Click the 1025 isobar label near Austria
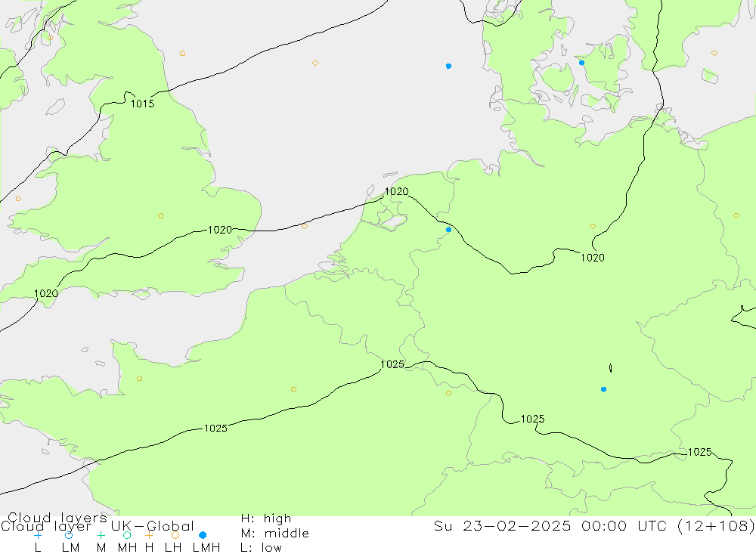 [x=699, y=452]
